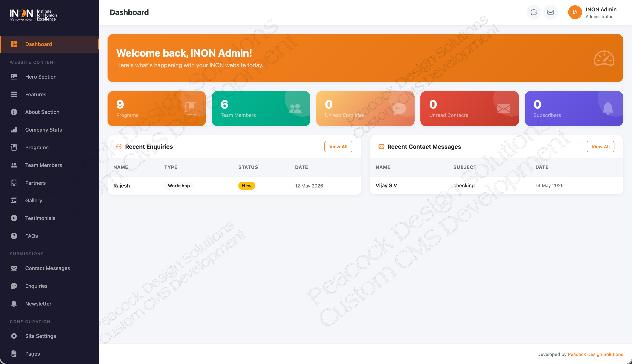Click the Recent Enquiries heading
Screen dimensions: 632x364
tap(149, 147)
